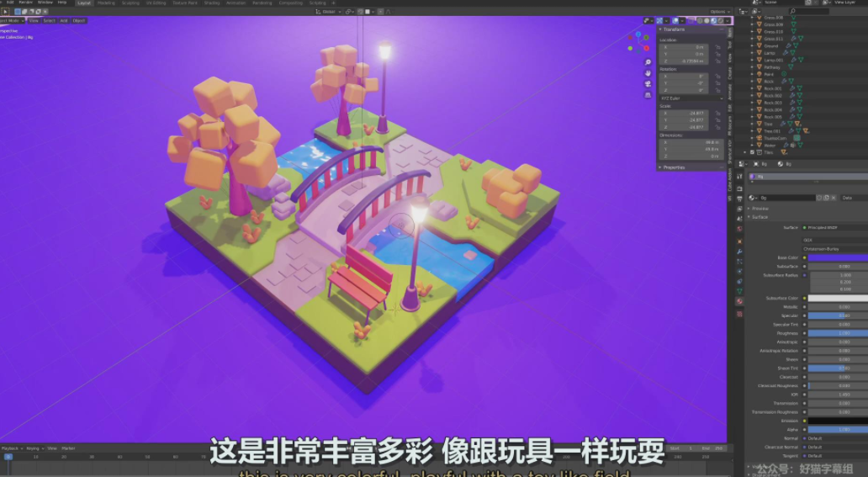The width and height of the screenshot is (868, 477).
Task: Open the XYZ Euler rotation mode dropdown
Action: 691,98
